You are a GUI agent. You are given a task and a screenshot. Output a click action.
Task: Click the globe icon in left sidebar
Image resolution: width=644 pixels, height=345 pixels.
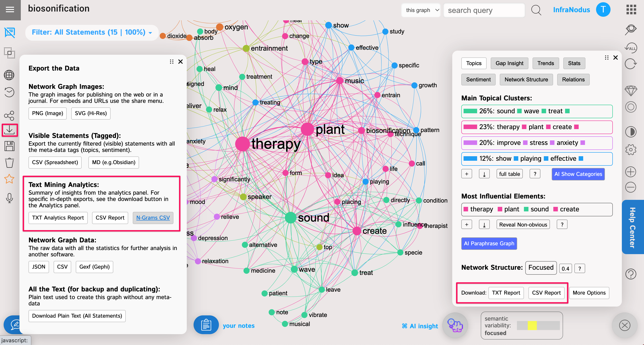click(x=9, y=75)
